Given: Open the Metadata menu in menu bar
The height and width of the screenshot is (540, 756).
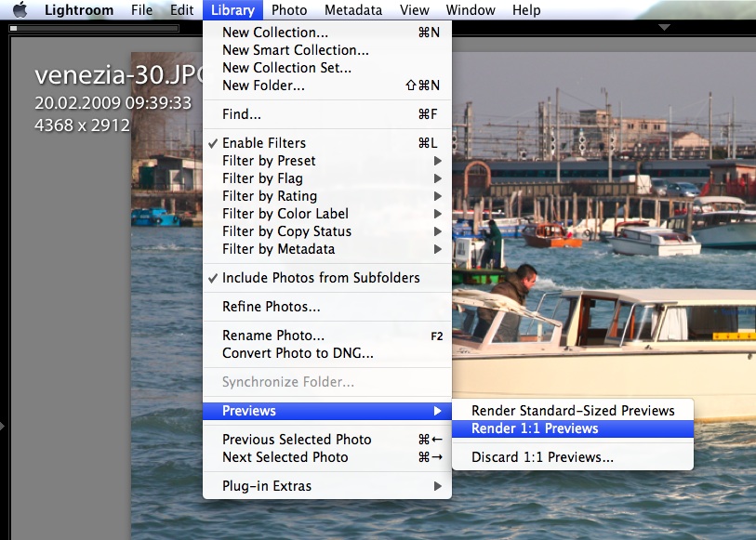Looking at the screenshot, I should tap(352, 10).
